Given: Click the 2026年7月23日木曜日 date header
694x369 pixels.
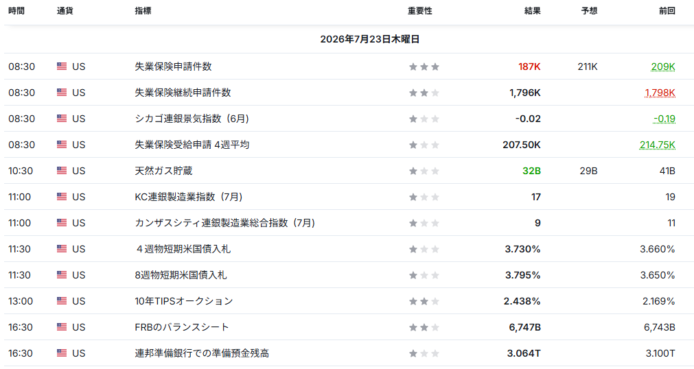Looking at the screenshot, I should click(370, 39).
